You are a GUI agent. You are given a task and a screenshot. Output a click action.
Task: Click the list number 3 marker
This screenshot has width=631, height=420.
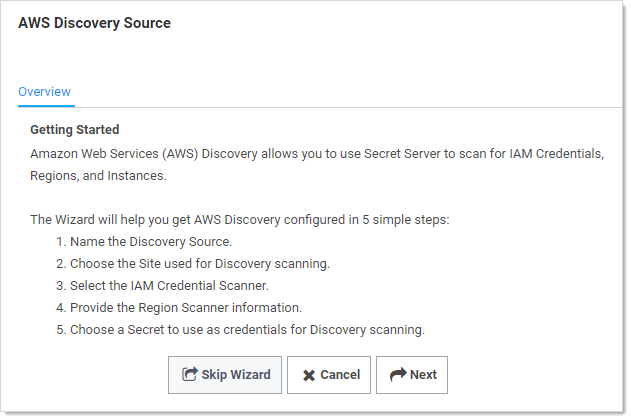(x=60, y=285)
